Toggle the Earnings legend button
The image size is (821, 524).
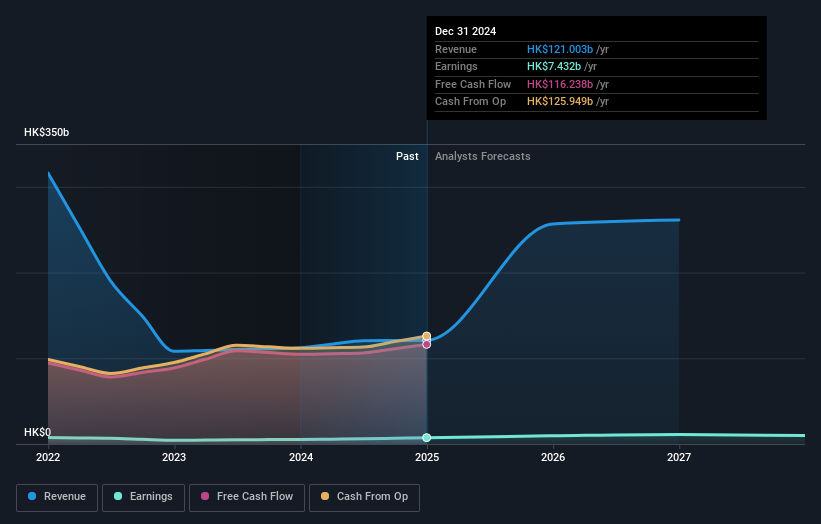(143, 497)
